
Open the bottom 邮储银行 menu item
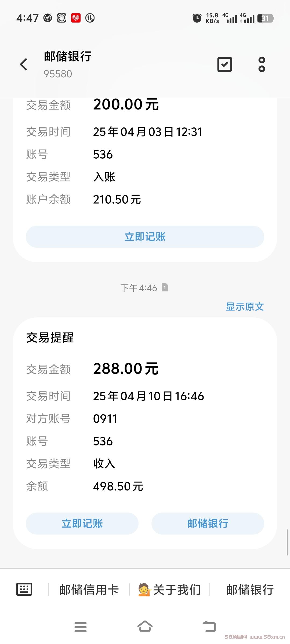click(250, 590)
